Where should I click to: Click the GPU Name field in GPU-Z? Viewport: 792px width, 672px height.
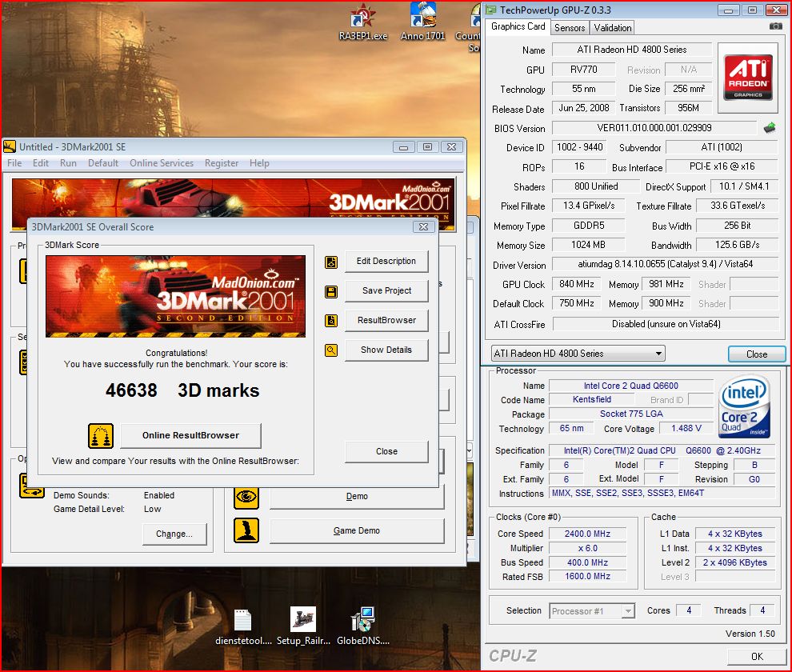tap(631, 50)
